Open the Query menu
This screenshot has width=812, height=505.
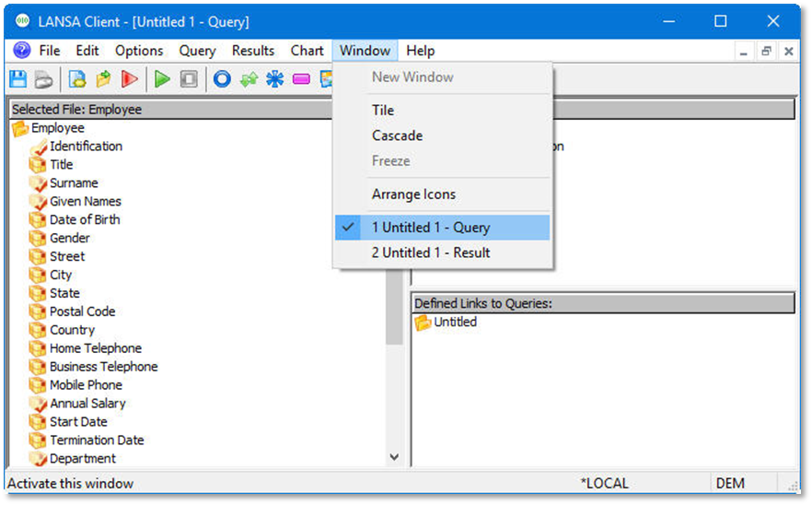[x=197, y=51]
